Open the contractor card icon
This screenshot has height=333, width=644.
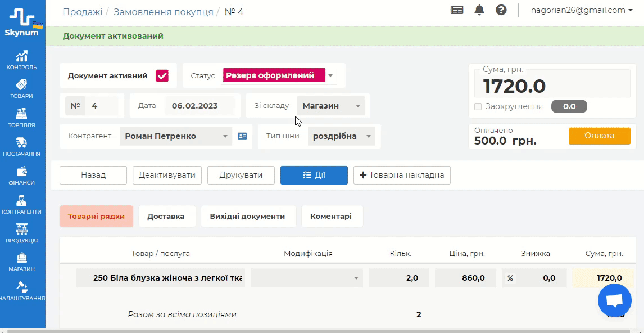(x=242, y=136)
